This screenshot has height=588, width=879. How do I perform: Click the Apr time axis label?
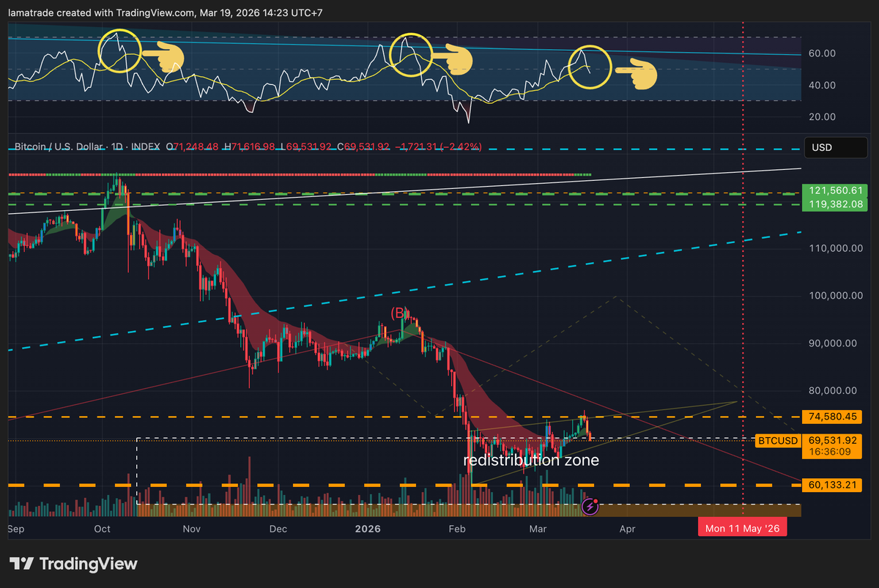pos(628,529)
